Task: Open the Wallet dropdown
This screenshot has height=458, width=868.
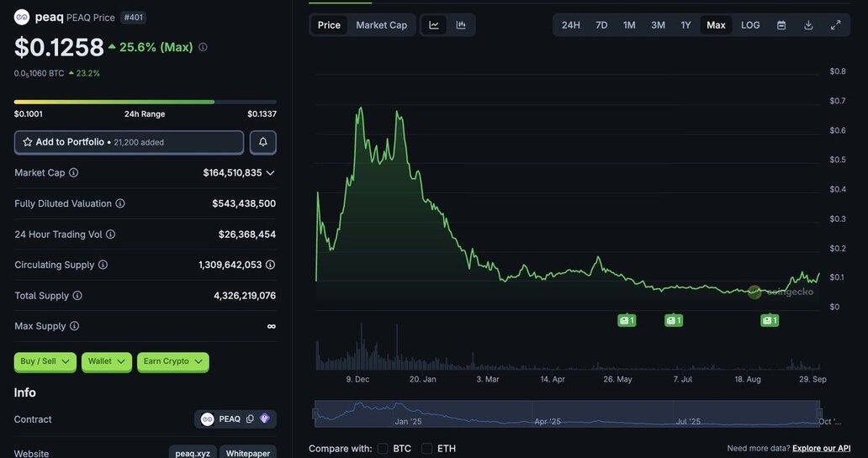Action: [107, 361]
